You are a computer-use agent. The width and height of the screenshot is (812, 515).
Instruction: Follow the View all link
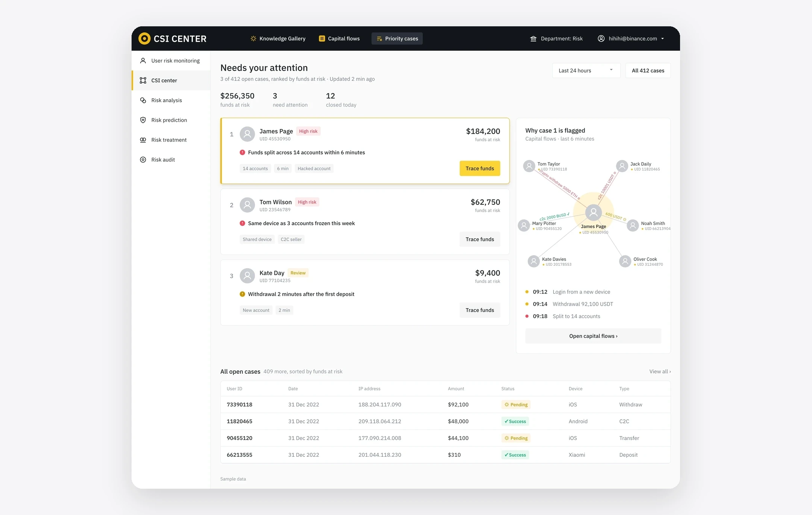(x=660, y=371)
